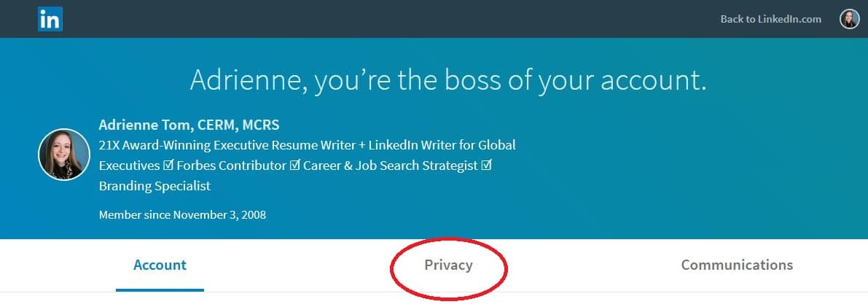Viewport: 868px width, 307px height.
Task: Follow the Back to LinkedIn.com link
Action: (x=770, y=19)
